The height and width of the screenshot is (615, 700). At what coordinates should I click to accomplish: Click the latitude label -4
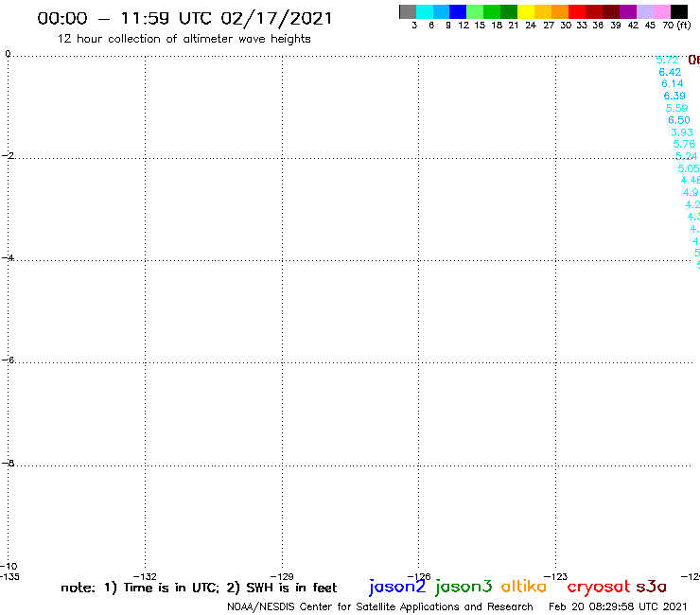click(x=8, y=257)
